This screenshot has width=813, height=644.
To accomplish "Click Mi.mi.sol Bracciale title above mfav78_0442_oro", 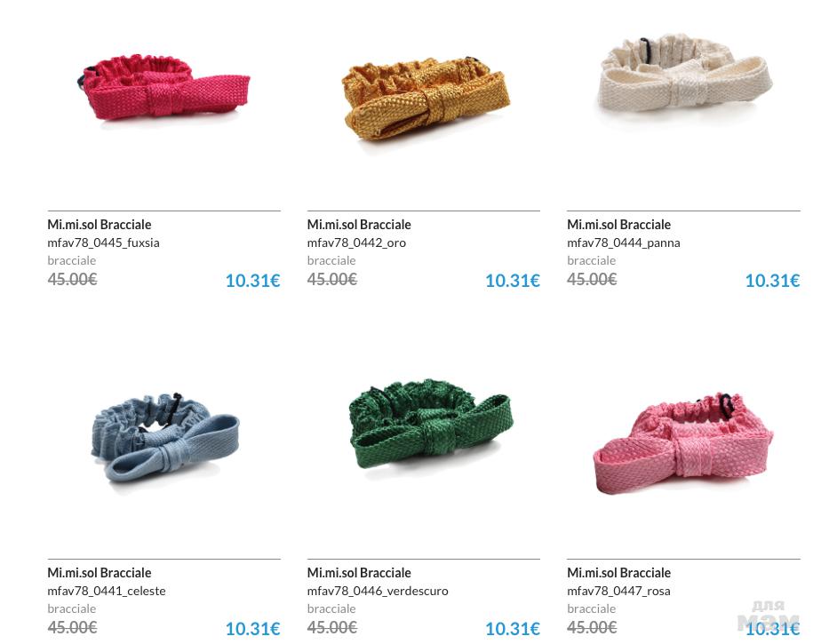I will click(x=359, y=225).
